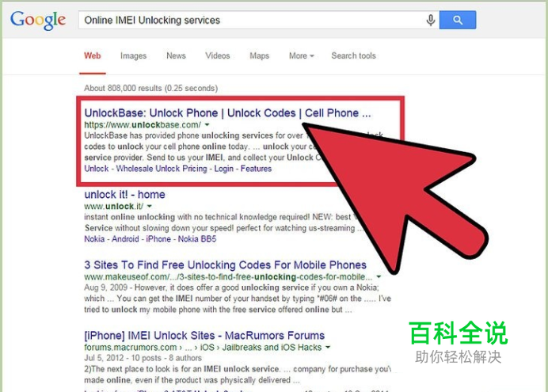Expand the www.unlock.it URL arrow
This screenshot has height=392, width=548.
point(149,206)
